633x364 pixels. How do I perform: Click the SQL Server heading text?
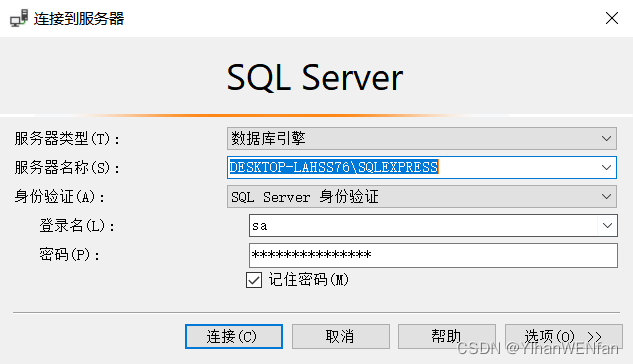click(315, 77)
